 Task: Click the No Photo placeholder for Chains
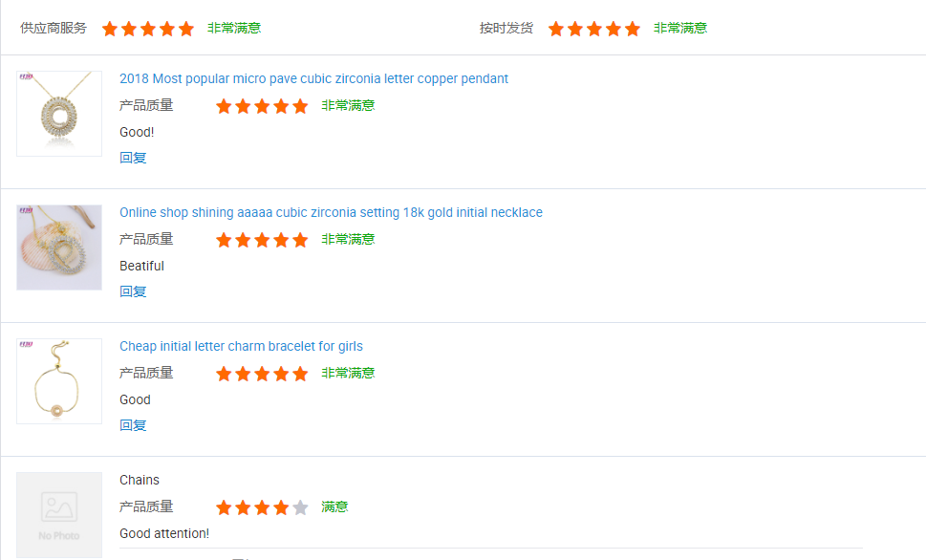click(x=59, y=515)
